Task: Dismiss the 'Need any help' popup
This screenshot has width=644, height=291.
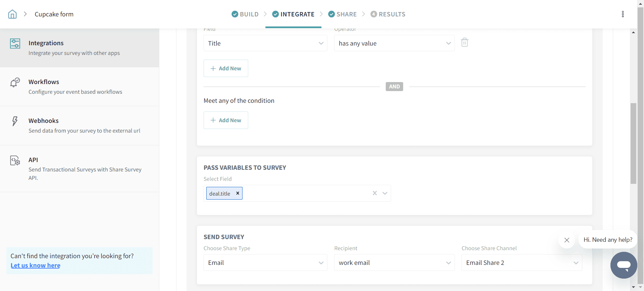Action: [567, 240]
